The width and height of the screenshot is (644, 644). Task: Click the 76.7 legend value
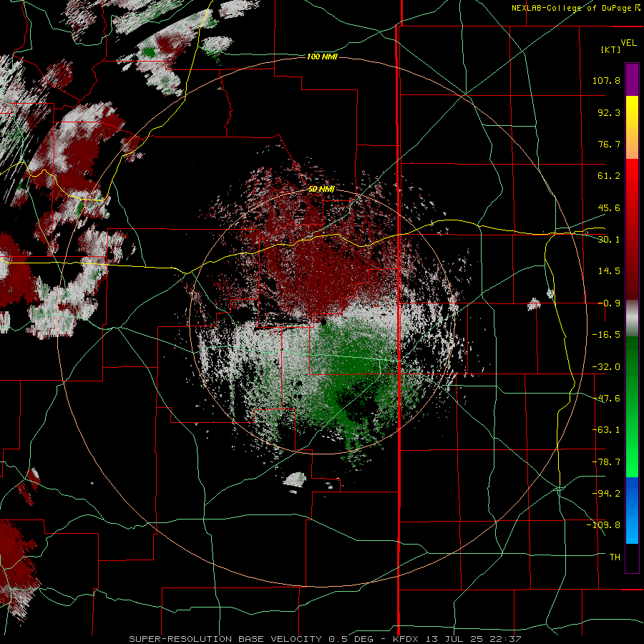point(609,144)
